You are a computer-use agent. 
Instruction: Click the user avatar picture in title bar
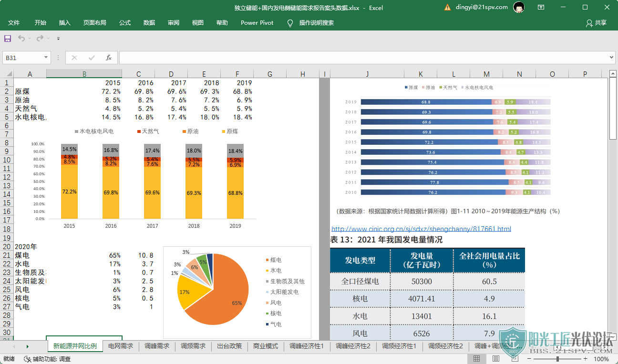click(x=519, y=7)
